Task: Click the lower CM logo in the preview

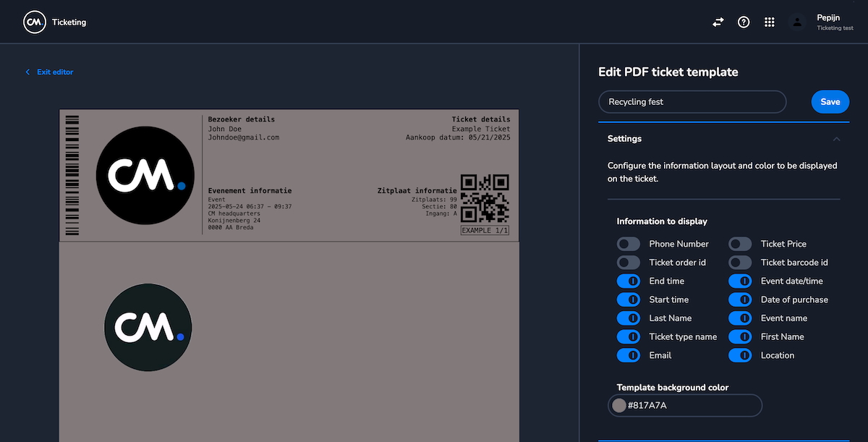Action: 148,327
